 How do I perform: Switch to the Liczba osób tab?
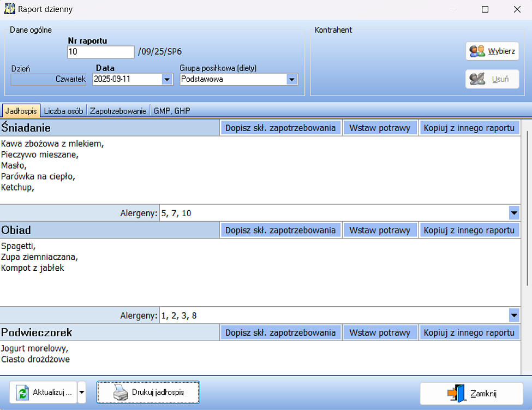63,111
